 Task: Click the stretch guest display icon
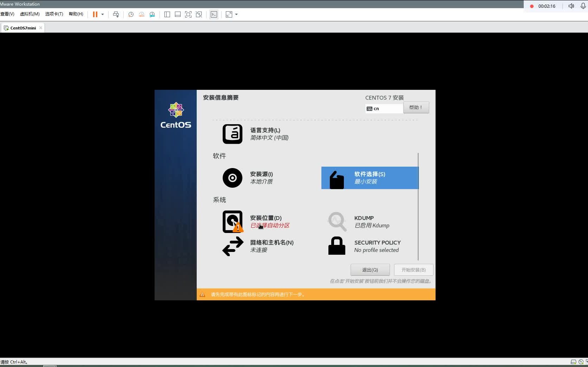tap(229, 14)
